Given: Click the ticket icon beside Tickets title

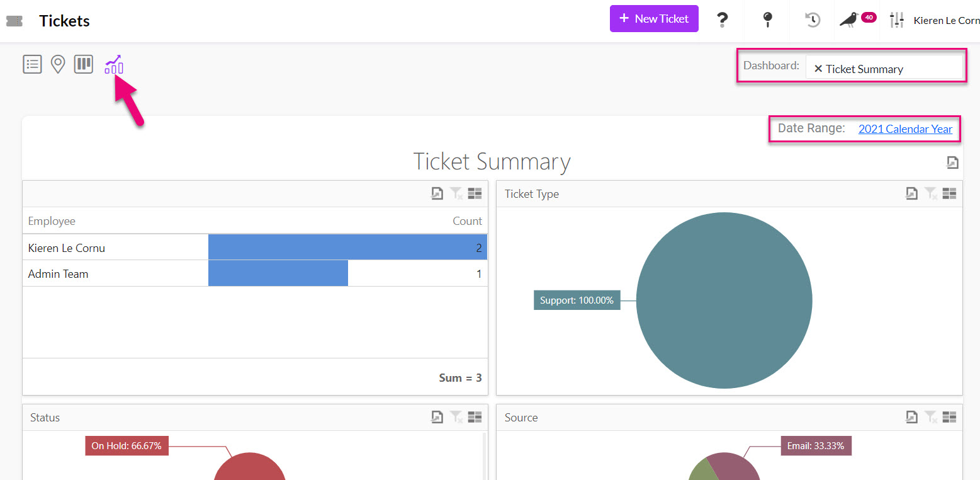Looking at the screenshot, I should 14,21.
